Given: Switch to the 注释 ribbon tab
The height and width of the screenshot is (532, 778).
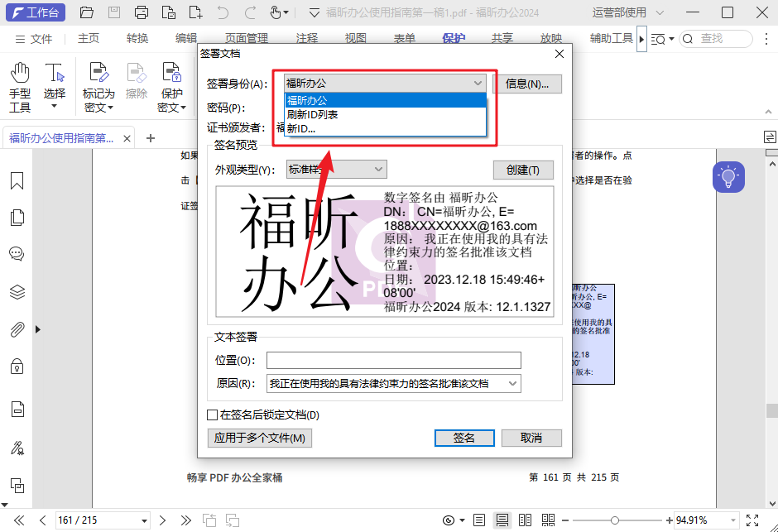Looking at the screenshot, I should (x=307, y=38).
